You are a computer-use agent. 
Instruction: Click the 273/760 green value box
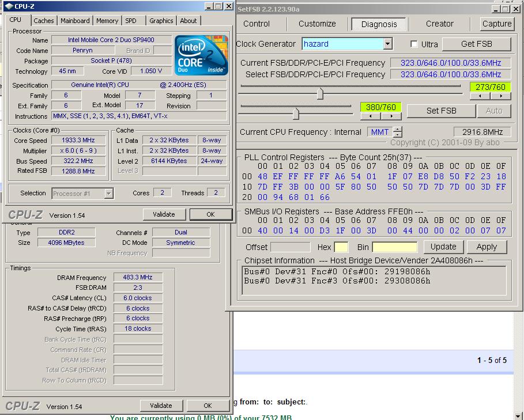(490, 87)
